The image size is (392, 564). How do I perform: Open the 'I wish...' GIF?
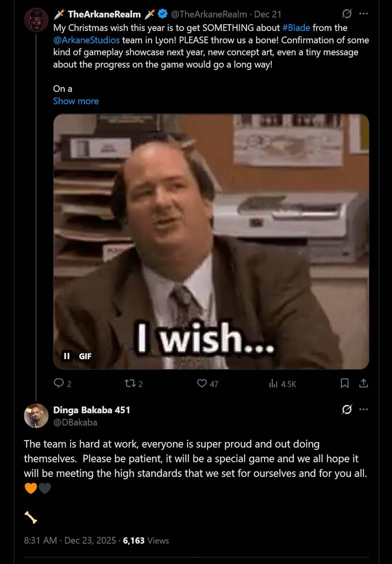tap(211, 241)
